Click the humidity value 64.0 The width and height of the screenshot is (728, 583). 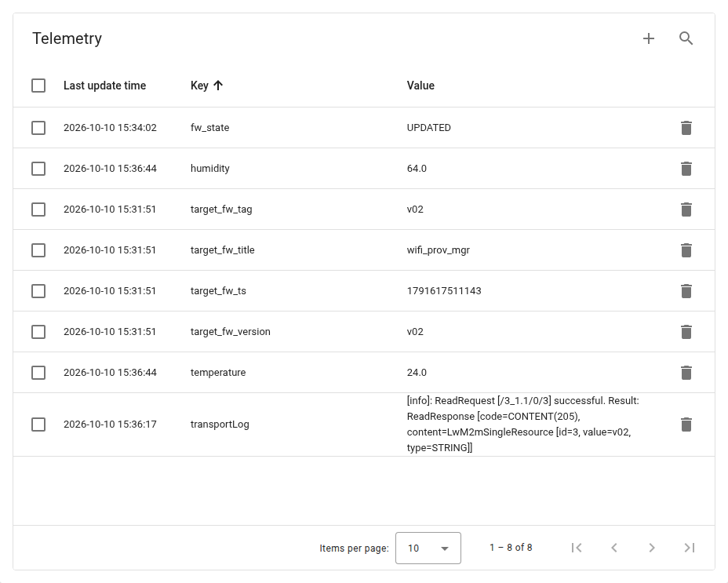(x=417, y=169)
